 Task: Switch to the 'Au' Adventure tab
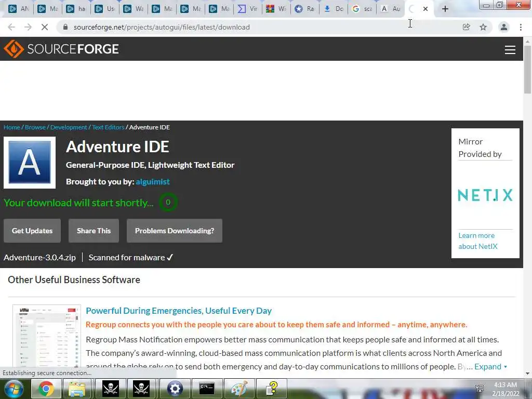pos(390,9)
